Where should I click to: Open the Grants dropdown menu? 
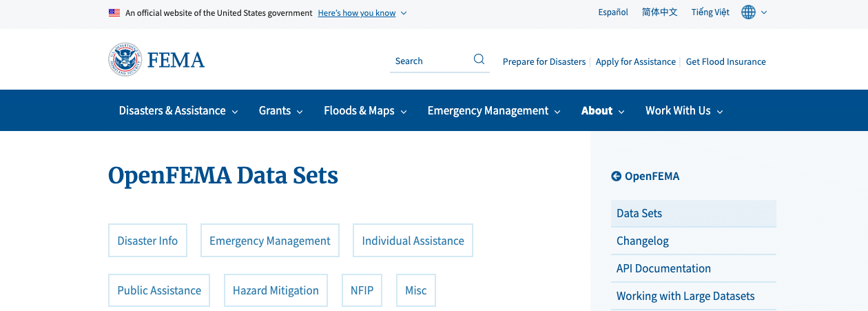(280, 111)
